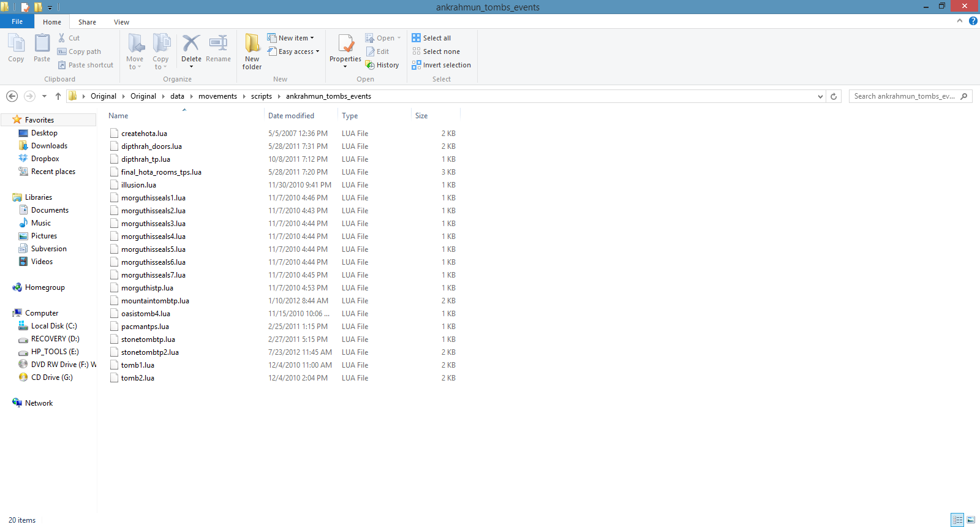Open the Help question mark icon
980x527 pixels.
point(973,21)
